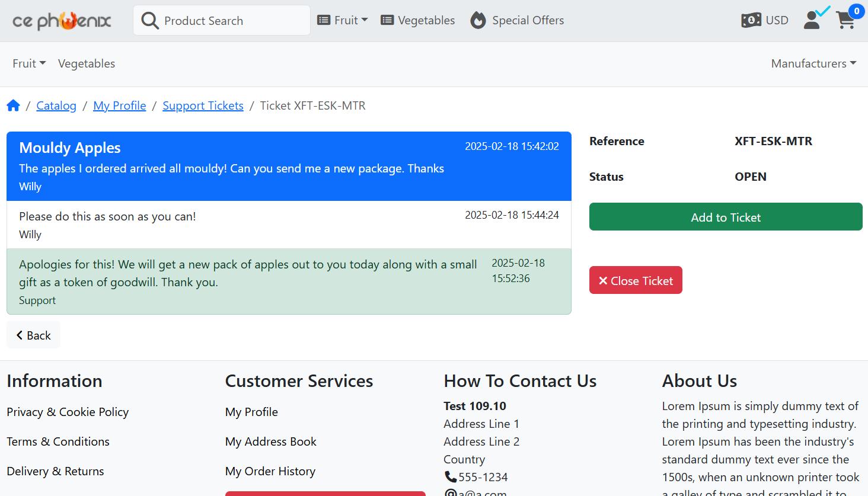Open the shopping cart icon
The width and height of the screenshot is (868, 496).
click(845, 20)
